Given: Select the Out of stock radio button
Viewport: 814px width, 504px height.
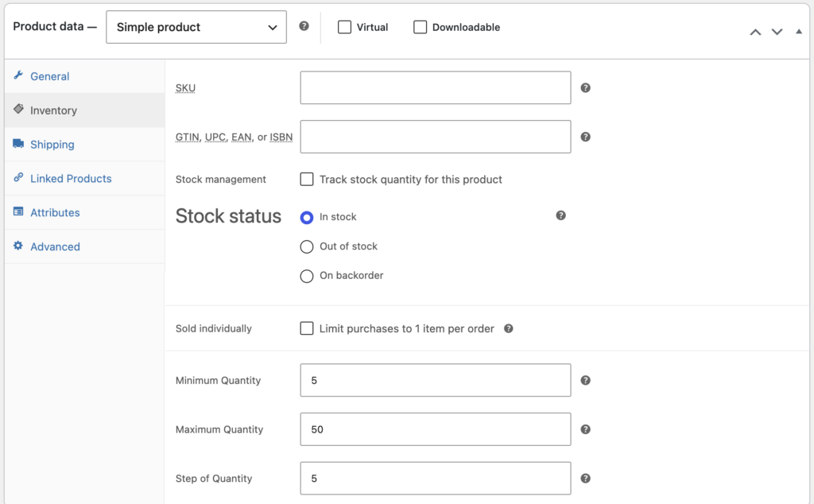Looking at the screenshot, I should tap(307, 246).
